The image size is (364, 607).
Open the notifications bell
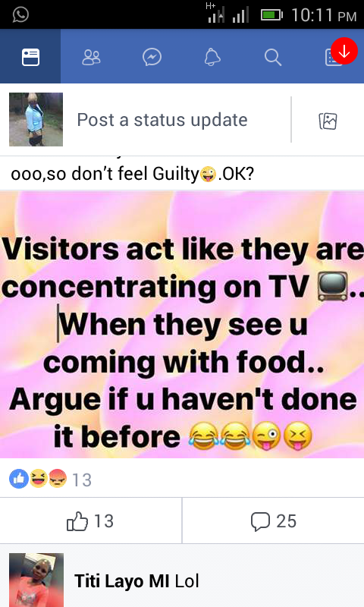(x=212, y=58)
